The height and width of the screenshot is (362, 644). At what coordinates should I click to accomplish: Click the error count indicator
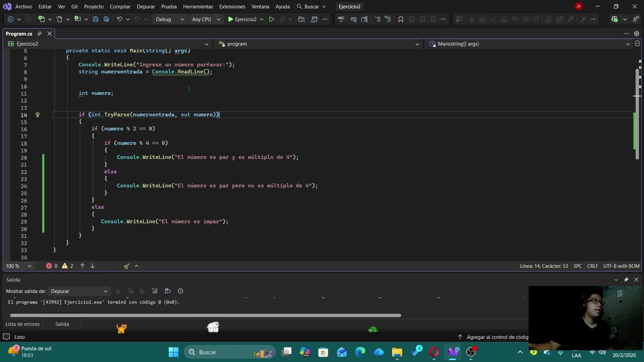click(x=52, y=266)
